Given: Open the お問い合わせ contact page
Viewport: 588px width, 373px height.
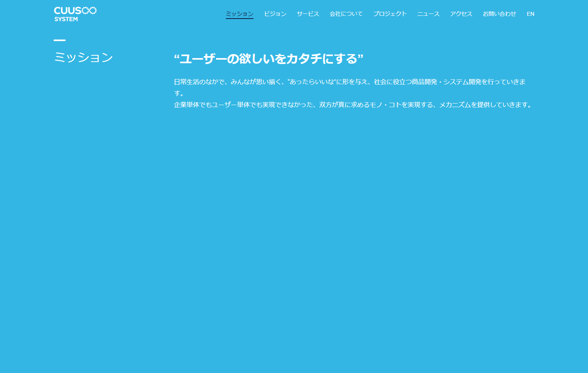Looking at the screenshot, I should (x=500, y=13).
